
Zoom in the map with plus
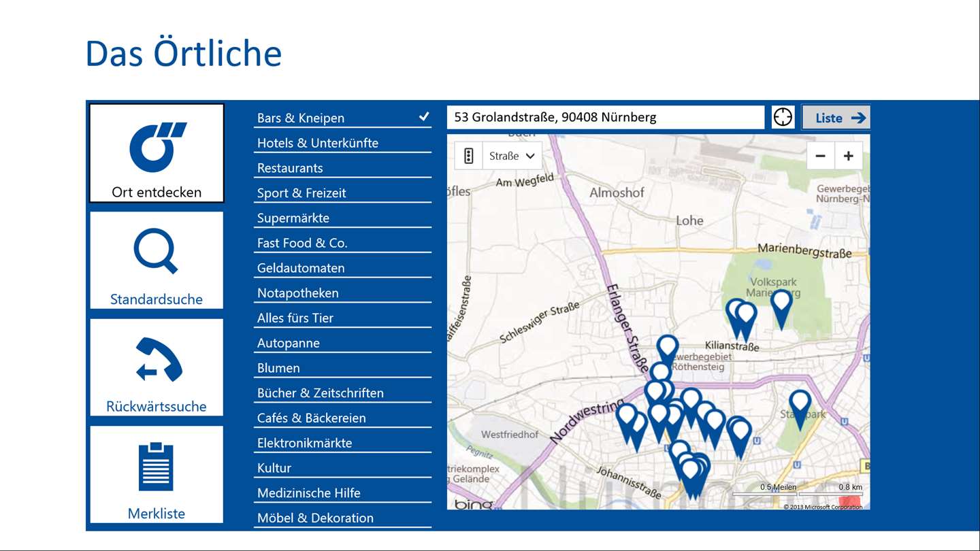(849, 156)
